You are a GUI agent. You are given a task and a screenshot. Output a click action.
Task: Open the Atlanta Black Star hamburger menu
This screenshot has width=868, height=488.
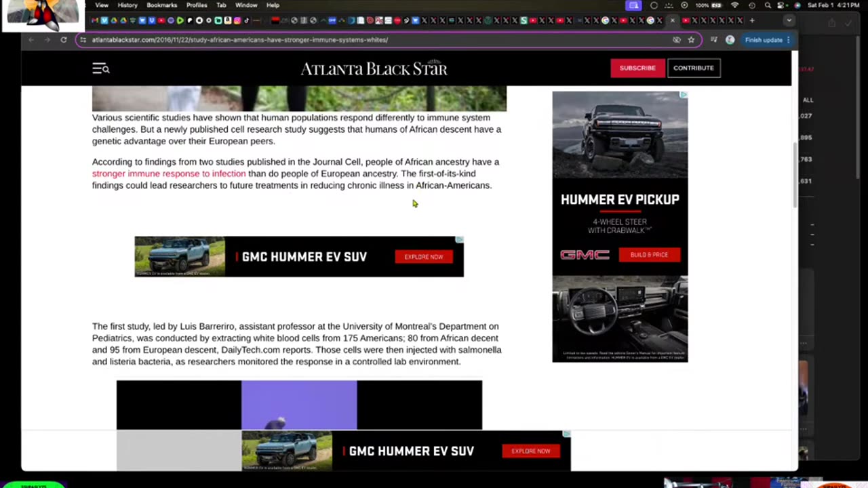(100, 68)
